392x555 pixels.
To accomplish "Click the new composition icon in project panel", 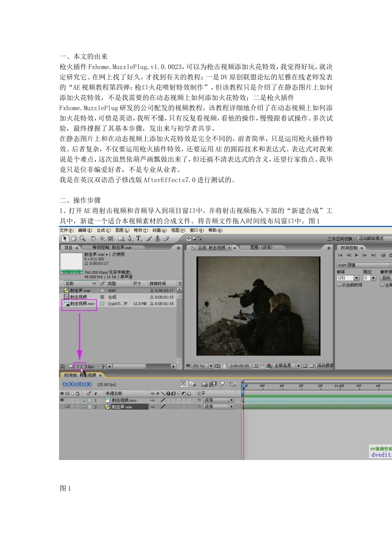I will click(x=80, y=366).
